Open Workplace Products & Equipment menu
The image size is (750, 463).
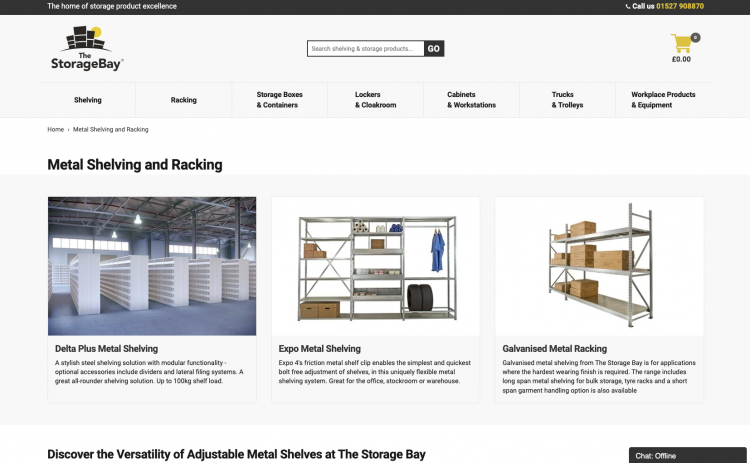click(663, 100)
